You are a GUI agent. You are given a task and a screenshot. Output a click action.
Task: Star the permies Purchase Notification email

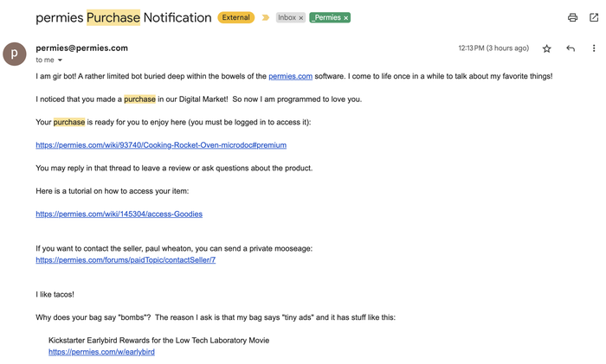point(546,49)
